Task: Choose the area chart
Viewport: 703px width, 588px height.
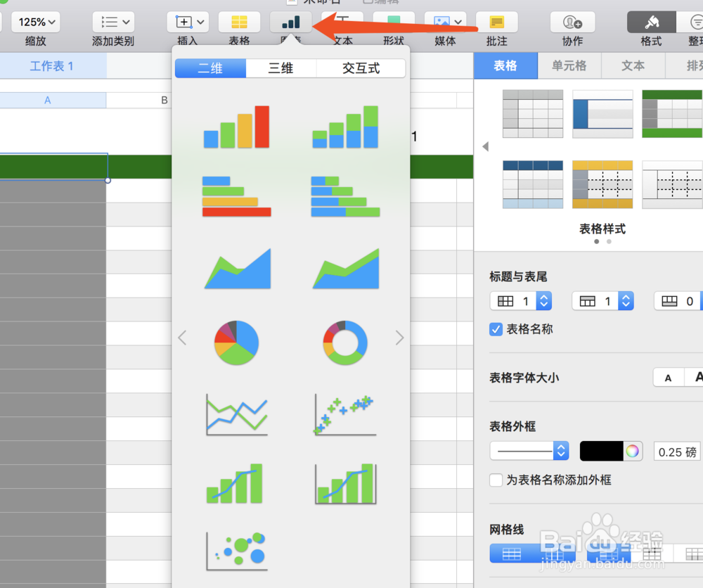Action: click(x=238, y=269)
